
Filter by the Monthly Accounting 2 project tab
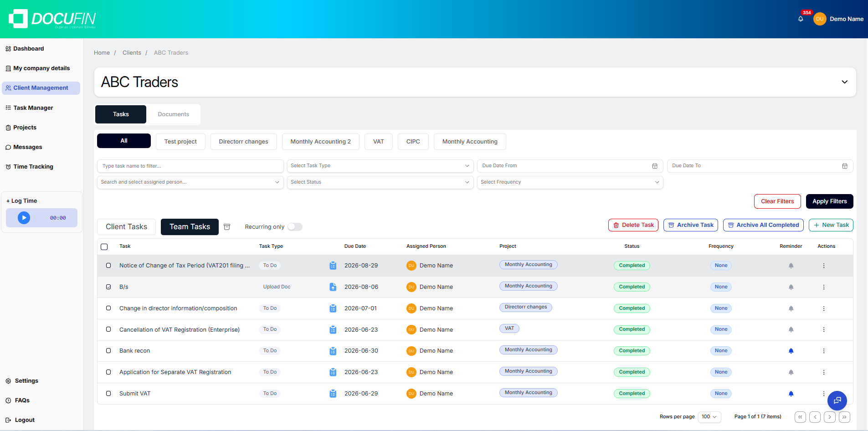click(320, 142)
